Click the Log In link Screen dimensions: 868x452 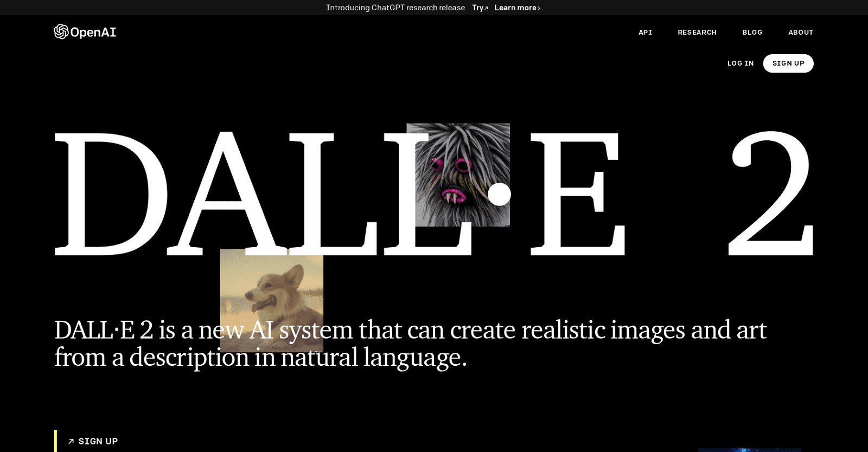pyautogui.click(x=740, y=63)
